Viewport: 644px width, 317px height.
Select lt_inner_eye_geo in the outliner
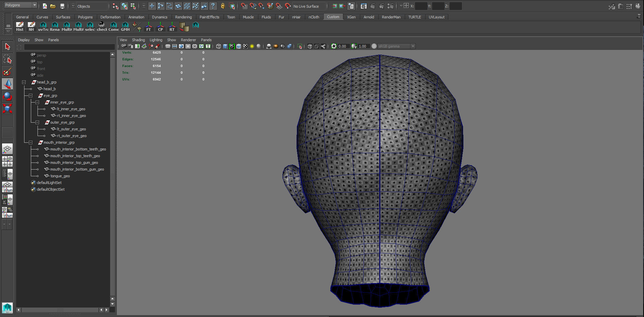click(71, 109)
